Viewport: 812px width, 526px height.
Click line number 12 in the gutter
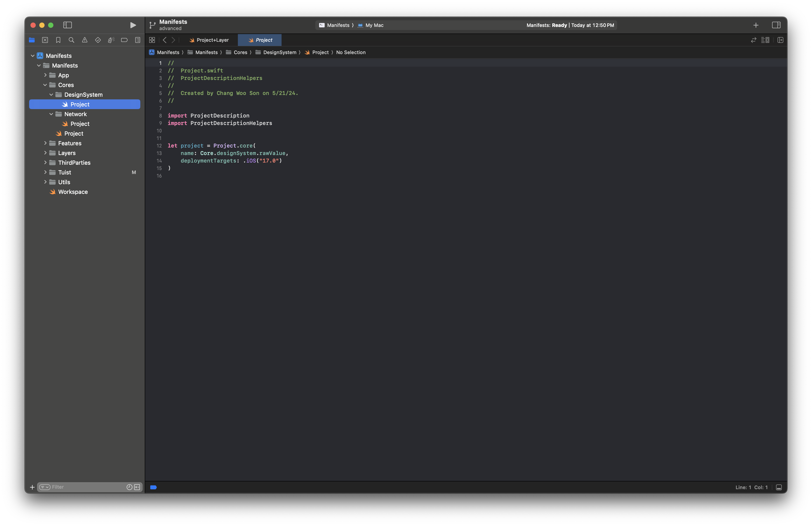pos(159,146)
